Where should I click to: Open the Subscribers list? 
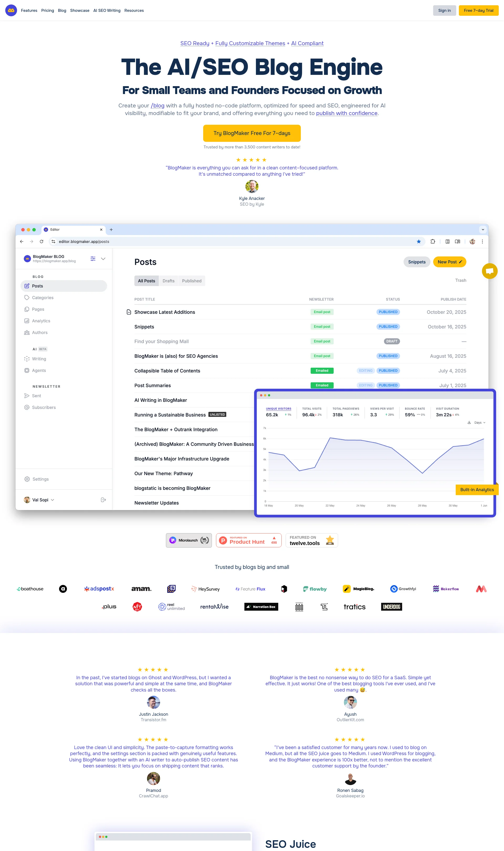(44, 407)
